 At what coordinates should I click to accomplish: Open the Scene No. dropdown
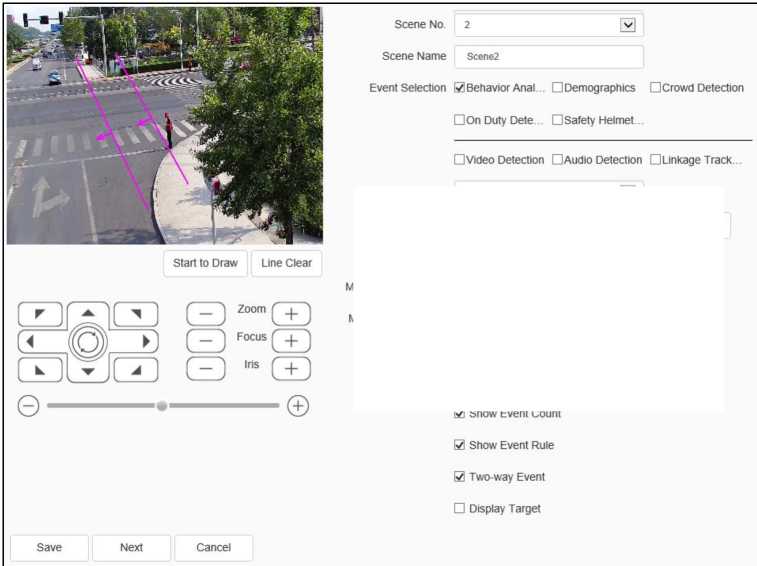tap(628, 24)
